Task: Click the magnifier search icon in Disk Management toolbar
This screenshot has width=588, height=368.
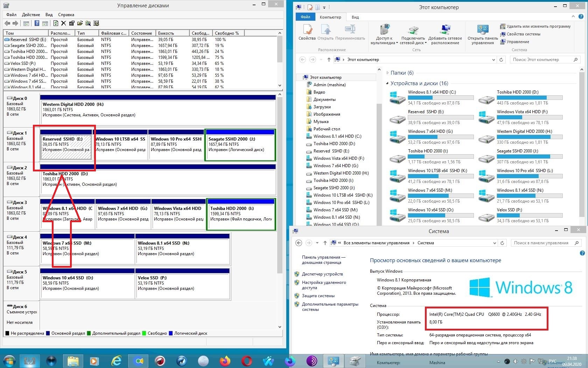Action: (88, 23)
